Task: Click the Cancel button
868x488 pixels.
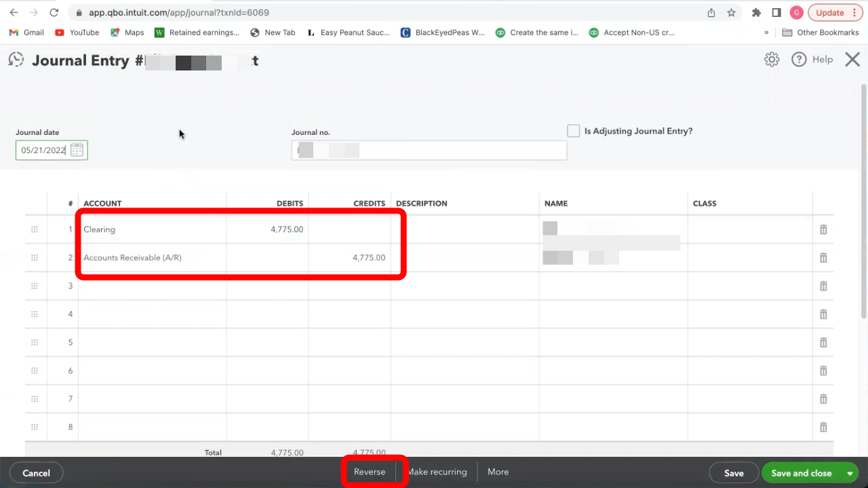Action: [36, 473]
